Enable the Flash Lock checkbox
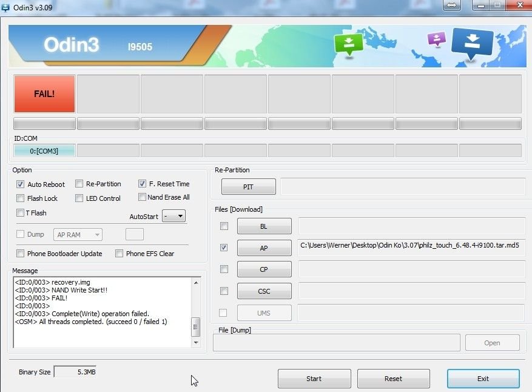 click(20, 198)
